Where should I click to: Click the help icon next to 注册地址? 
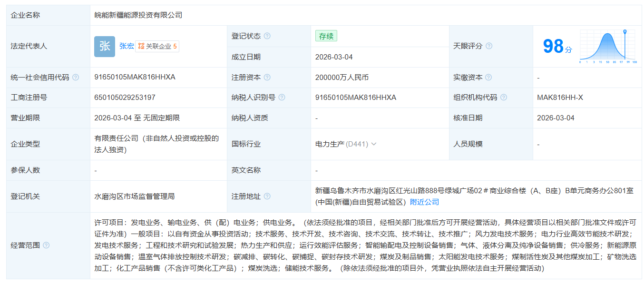point(267,196)
